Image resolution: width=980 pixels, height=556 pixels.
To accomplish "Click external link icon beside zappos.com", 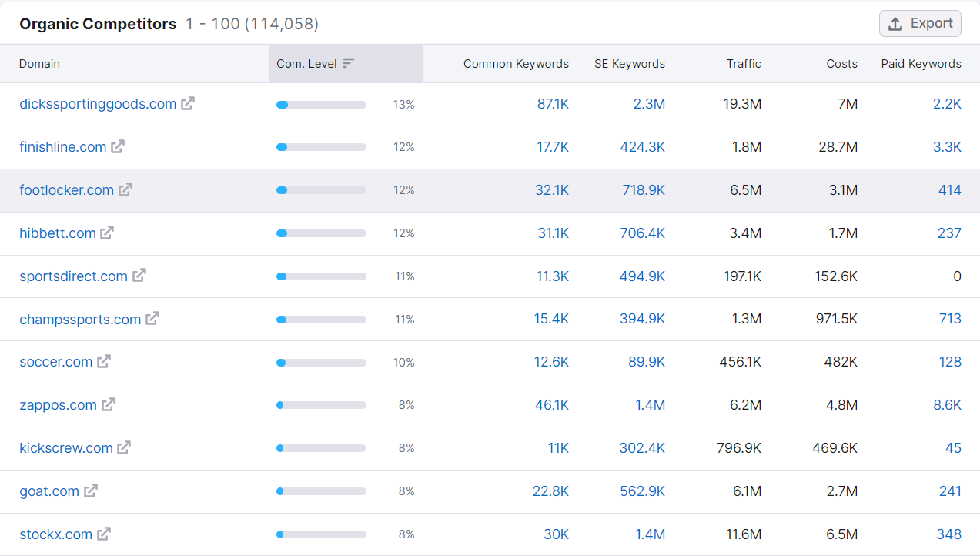I will coord(109,404).
